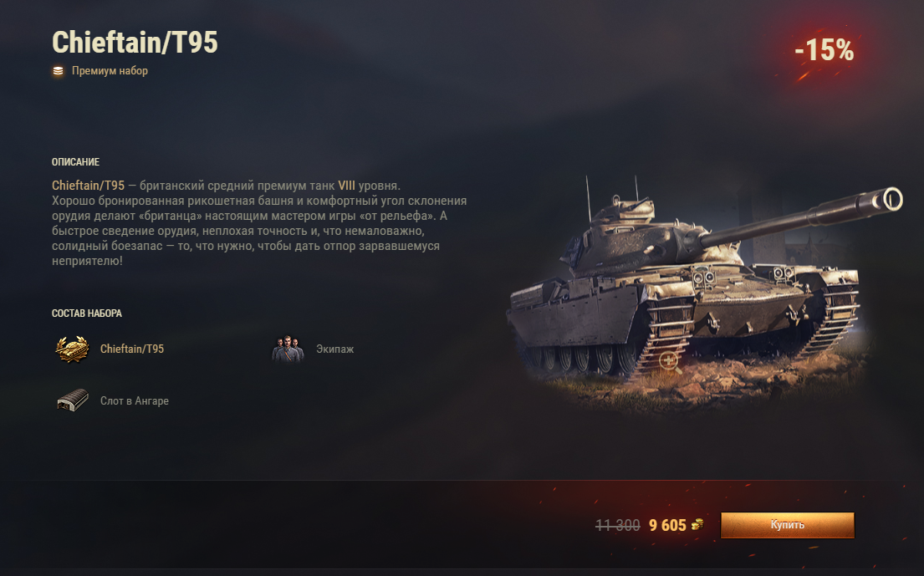Viewport: 924px width, 576px height.
Task: Open the Chieftain/T95 item in bundle contents
Action: point(132,349)
